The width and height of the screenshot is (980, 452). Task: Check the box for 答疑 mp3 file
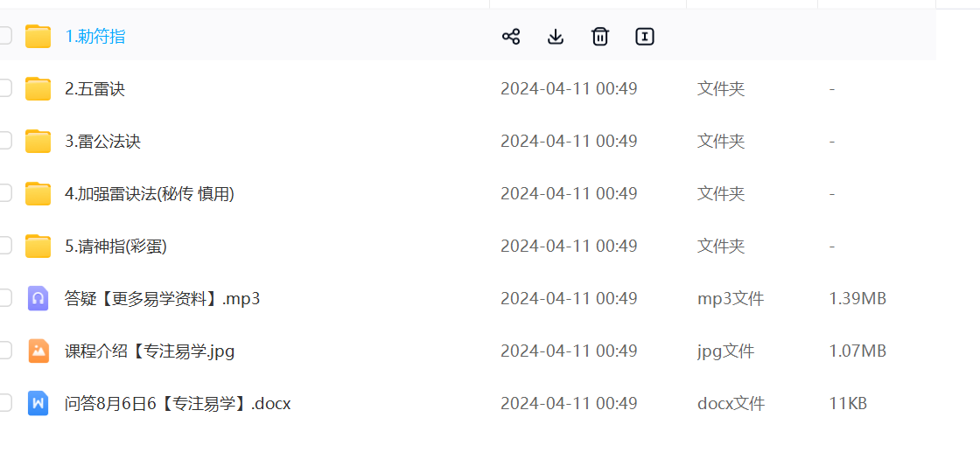pyautogui.click(x=4, y=299)
